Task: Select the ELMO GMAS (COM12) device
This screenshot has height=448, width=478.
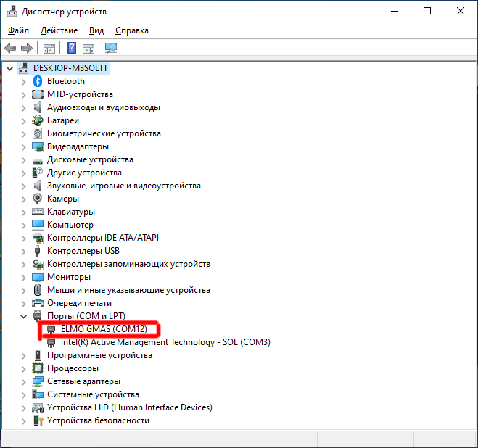Action: [104, 329]
